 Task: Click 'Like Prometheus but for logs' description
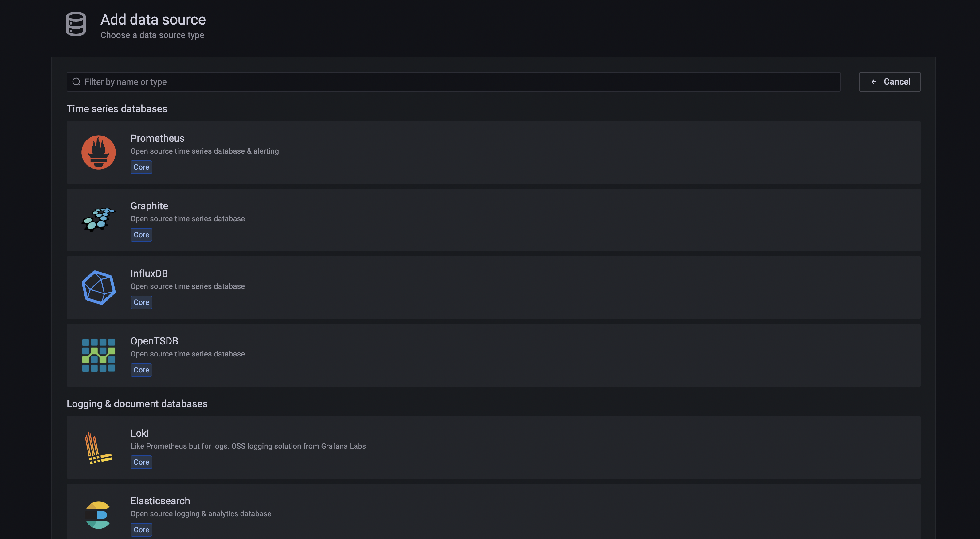[248, 446]
